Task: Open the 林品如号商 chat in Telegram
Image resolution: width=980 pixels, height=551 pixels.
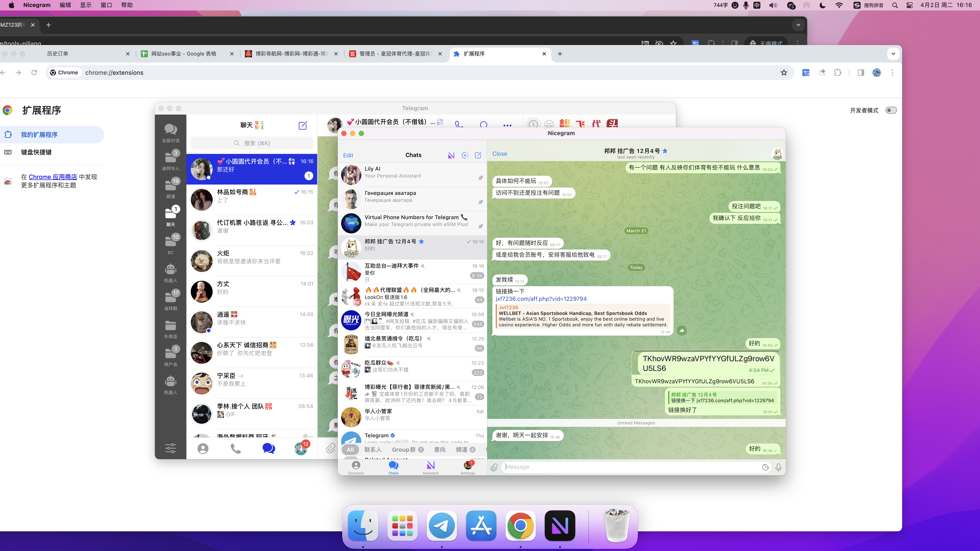Action: coord(252,200)
